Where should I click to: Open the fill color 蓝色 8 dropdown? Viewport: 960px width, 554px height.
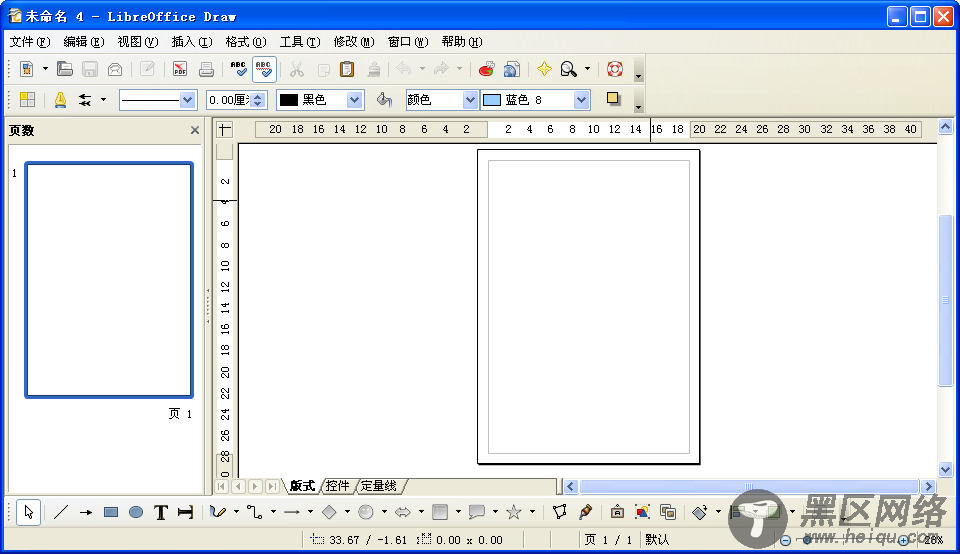[x=581, y=100]
